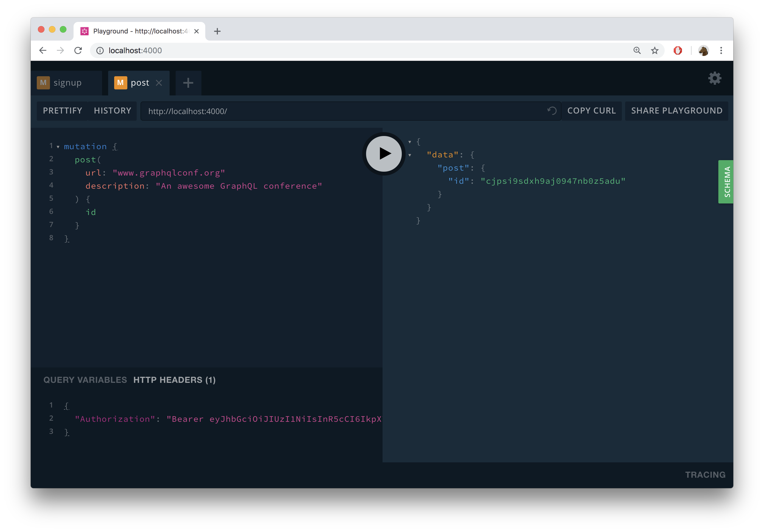The image size is (764, 532).
Task: Click the mutation keyword on line 1
Action: pos(85,147)
